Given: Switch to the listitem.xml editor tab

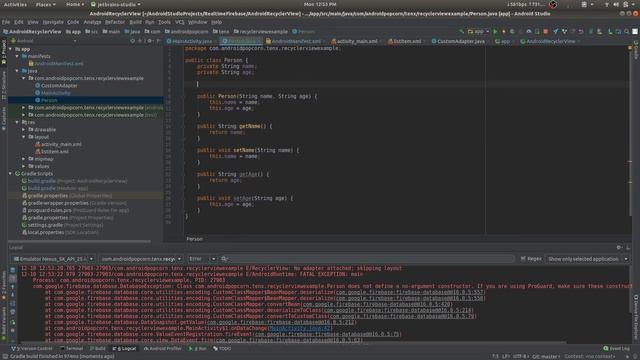Looking at the screenshot, I should tap(406, 41).
